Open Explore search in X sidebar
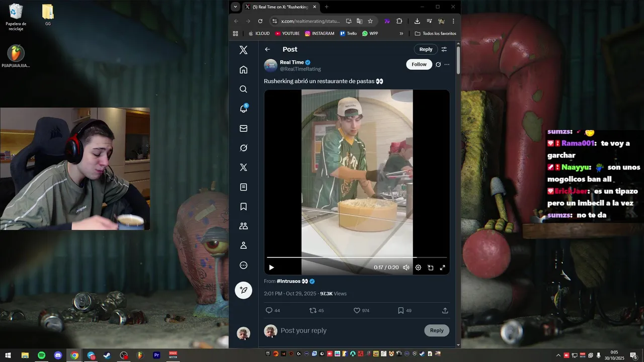644x362 pixels. point(244,89)
